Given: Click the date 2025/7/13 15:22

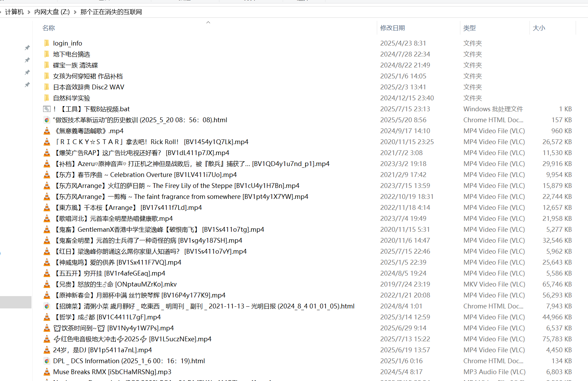Looking at the screenshot, I should 405,339.
